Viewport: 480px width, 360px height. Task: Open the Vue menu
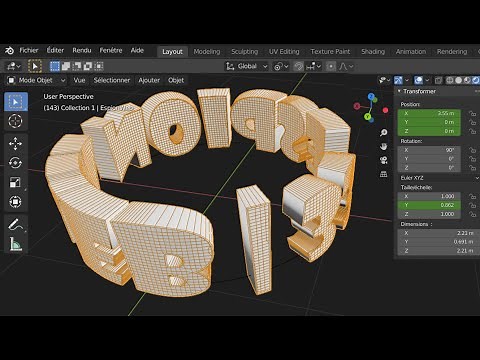coord(79,80)
